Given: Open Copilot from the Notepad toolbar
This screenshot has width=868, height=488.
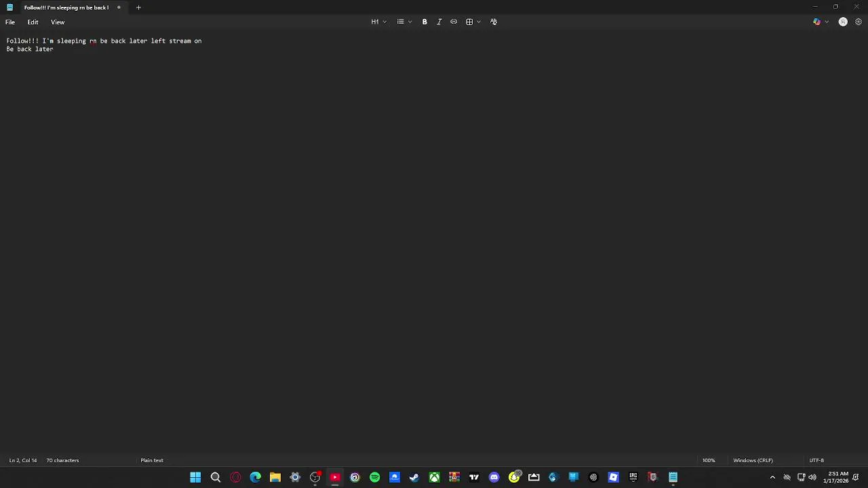Looking at the screenshot, I should click(816, 22).
